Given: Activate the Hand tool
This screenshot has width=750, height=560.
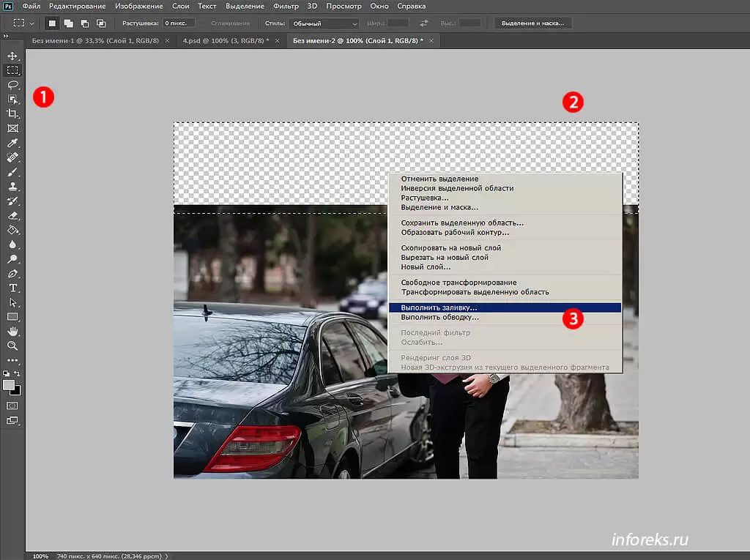Looking at the screenshot, I should click(12, 332).
